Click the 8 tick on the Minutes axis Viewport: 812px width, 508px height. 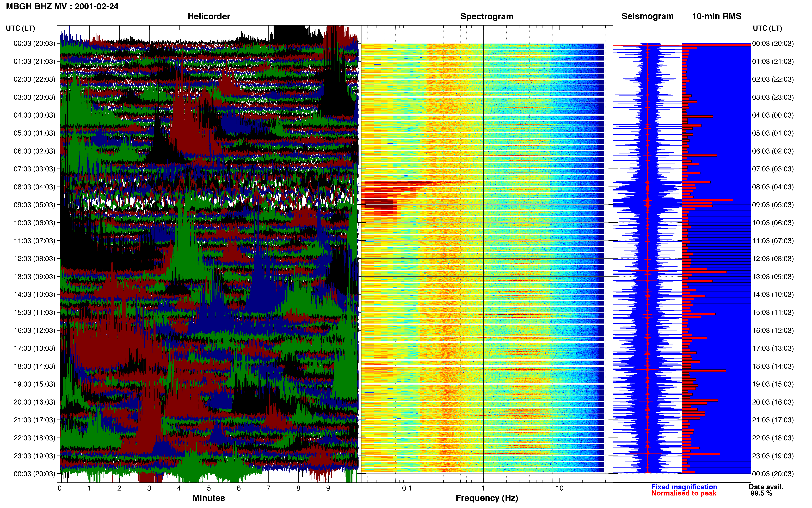coord(298,488)
